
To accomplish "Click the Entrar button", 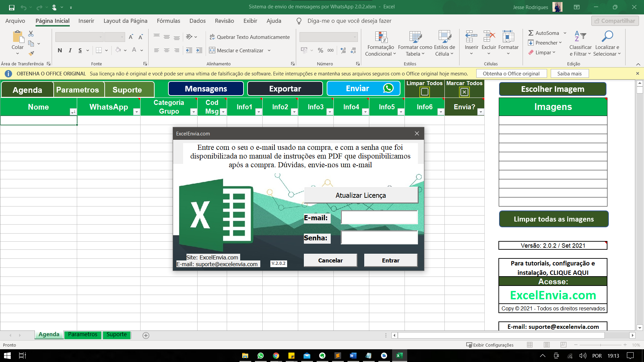I will pyautogui.click(x=390, y=260).
